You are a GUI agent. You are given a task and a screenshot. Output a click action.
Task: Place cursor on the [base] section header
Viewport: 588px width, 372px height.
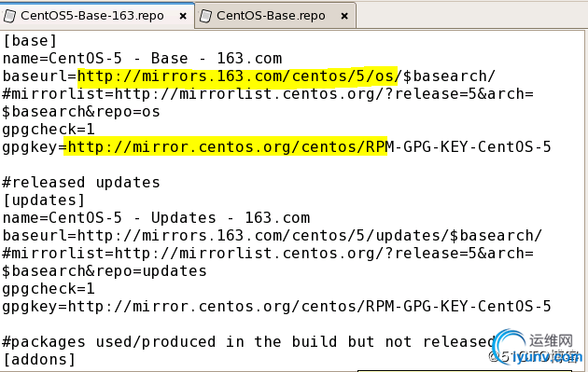coord(30,41)
